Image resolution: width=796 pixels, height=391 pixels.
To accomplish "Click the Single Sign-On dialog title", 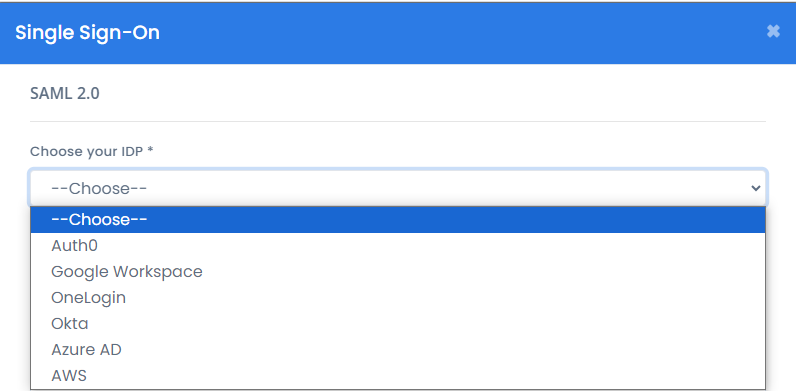I will (x=87, y=32).
